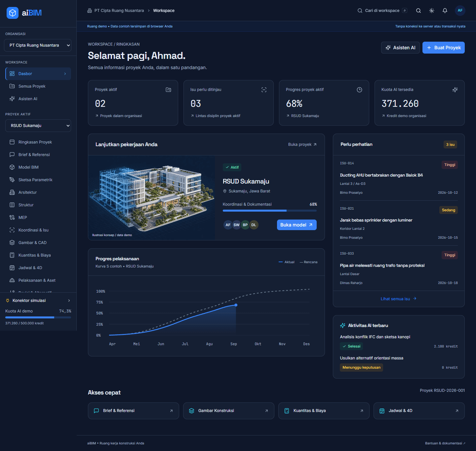Click the Arsitektur building icon in sidebar

tap(12, 192)
